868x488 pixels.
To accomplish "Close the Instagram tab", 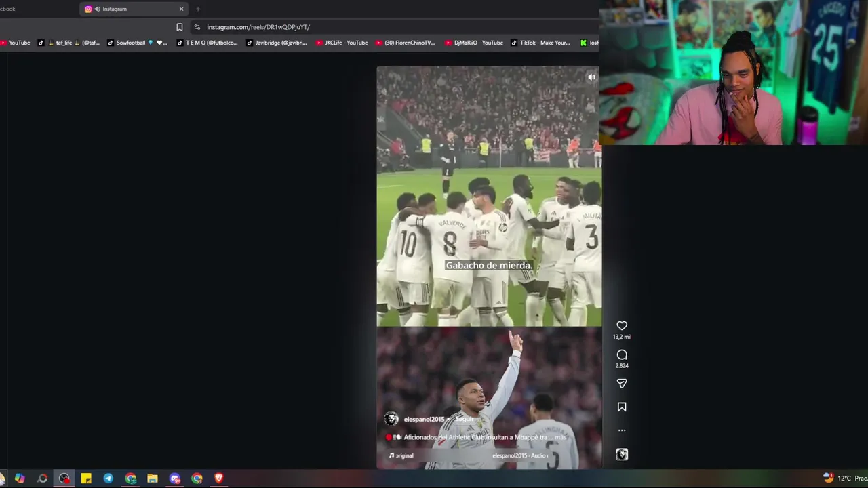I will point(181,9).
